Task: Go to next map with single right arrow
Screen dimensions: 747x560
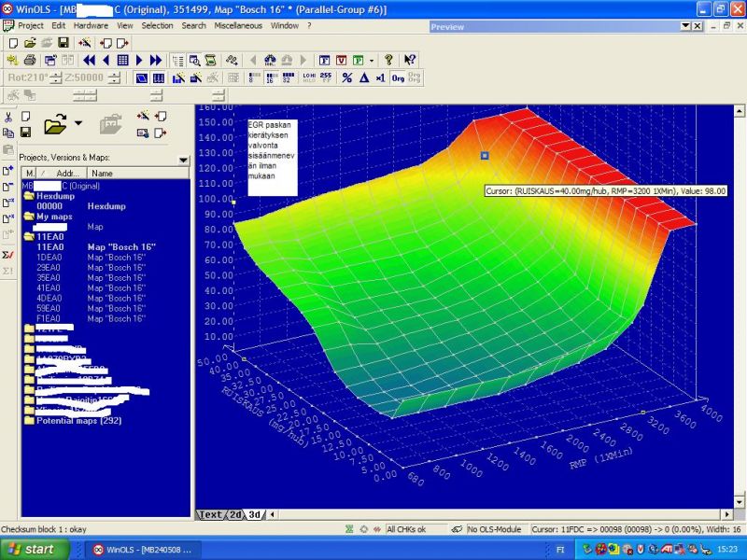Action: pos(139,61)
